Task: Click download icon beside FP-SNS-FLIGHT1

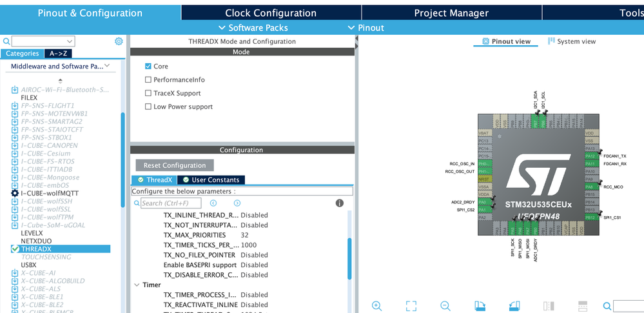Action: click(x=15, y=106)
